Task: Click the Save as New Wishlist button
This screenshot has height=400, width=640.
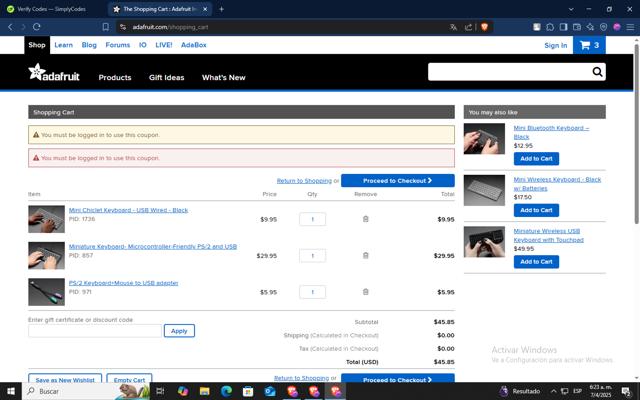Action: tap(65, 379)
